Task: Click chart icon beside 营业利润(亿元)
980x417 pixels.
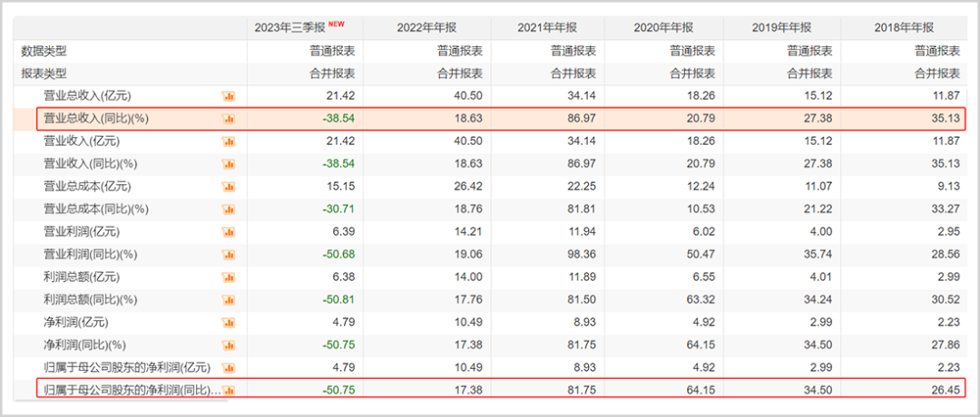Action: click(229, 231)
